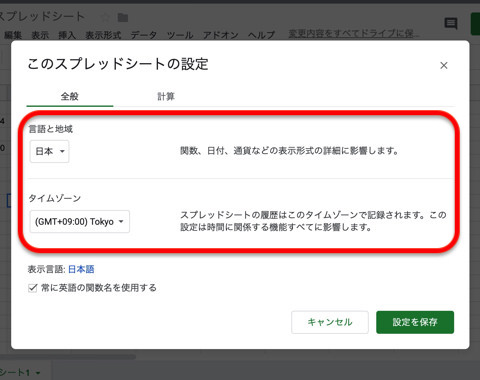This screenshot has width=480, height=380.
Task: Click the 変更内容をすべてドライブに保存 link
Action: pos(353,33)
